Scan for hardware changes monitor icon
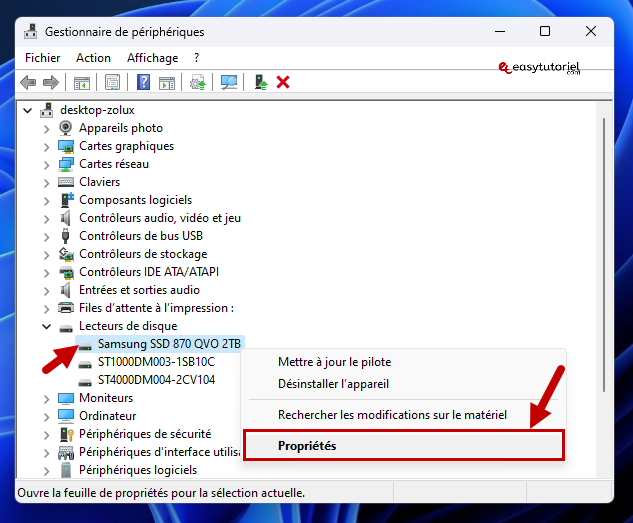Image resolution: width=633 pixels, height=523 pixels. 229,83
